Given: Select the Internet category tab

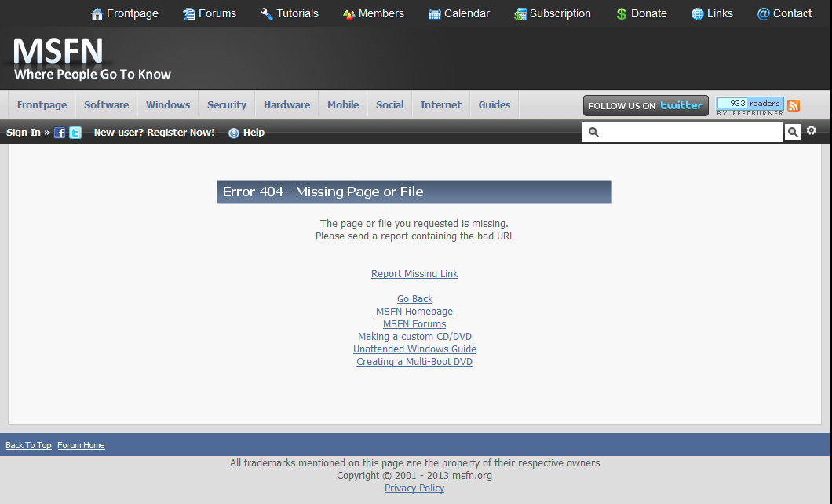Looking at the screenshot, I should point(441,104).
